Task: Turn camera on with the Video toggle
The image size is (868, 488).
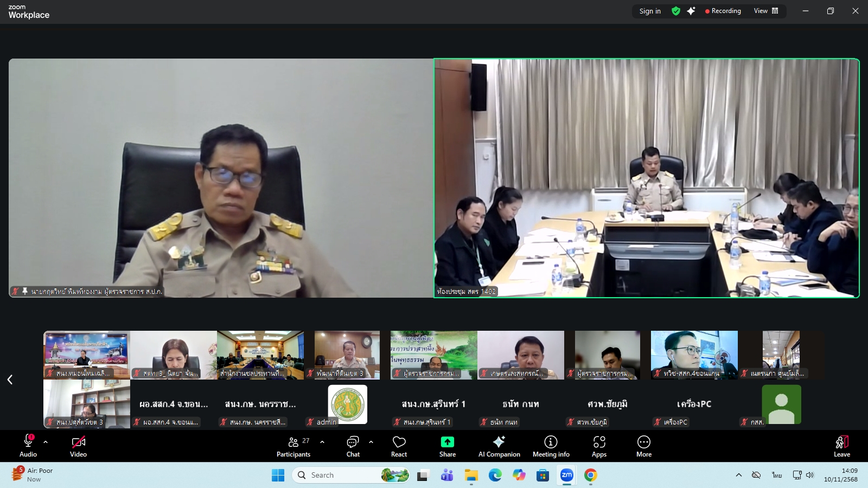Action: [78, 446]
